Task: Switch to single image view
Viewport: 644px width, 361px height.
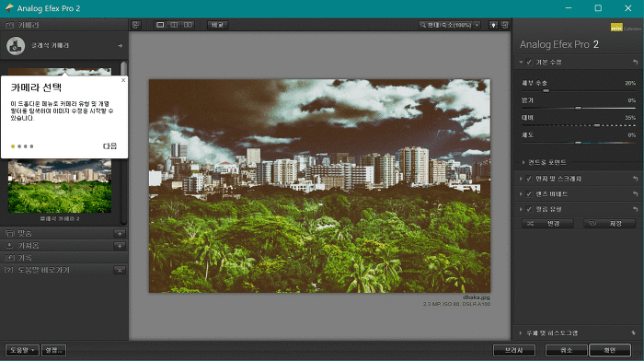Action: point(160,25)
